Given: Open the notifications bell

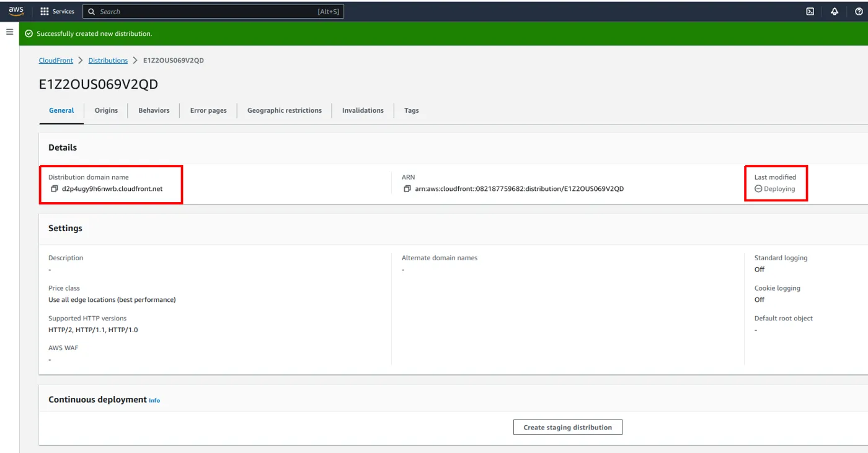Looking at the screenshot, I should click(x=835, y=11).
